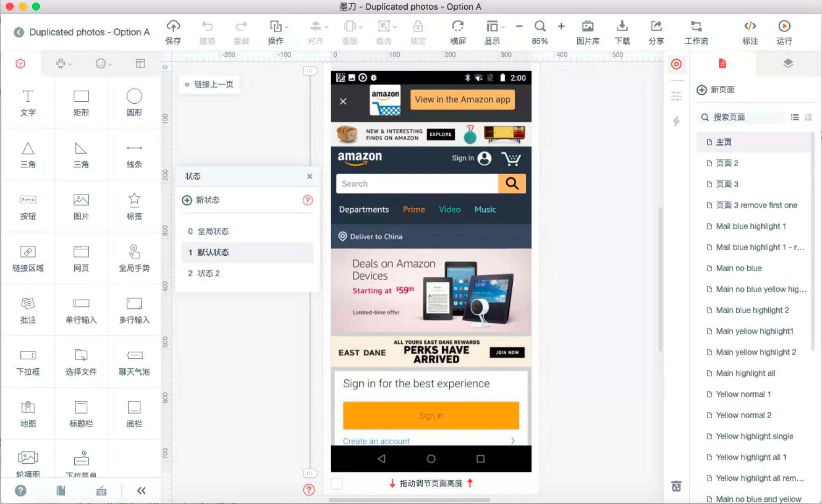Select the Text (文字) tool
The width and height of the screenshot is (822, 504).
click(x=28, y=103)
